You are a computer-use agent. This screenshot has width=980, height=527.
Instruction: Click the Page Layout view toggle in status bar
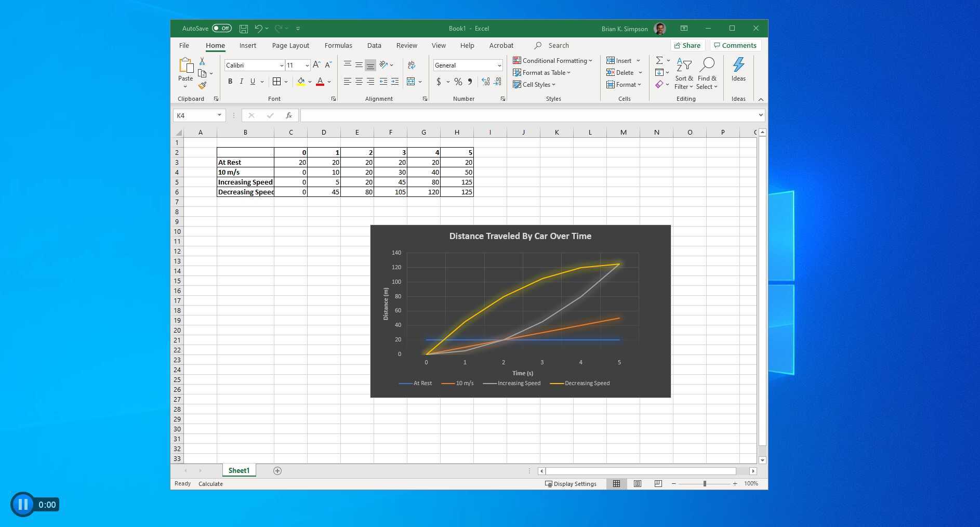pos(638,484)
